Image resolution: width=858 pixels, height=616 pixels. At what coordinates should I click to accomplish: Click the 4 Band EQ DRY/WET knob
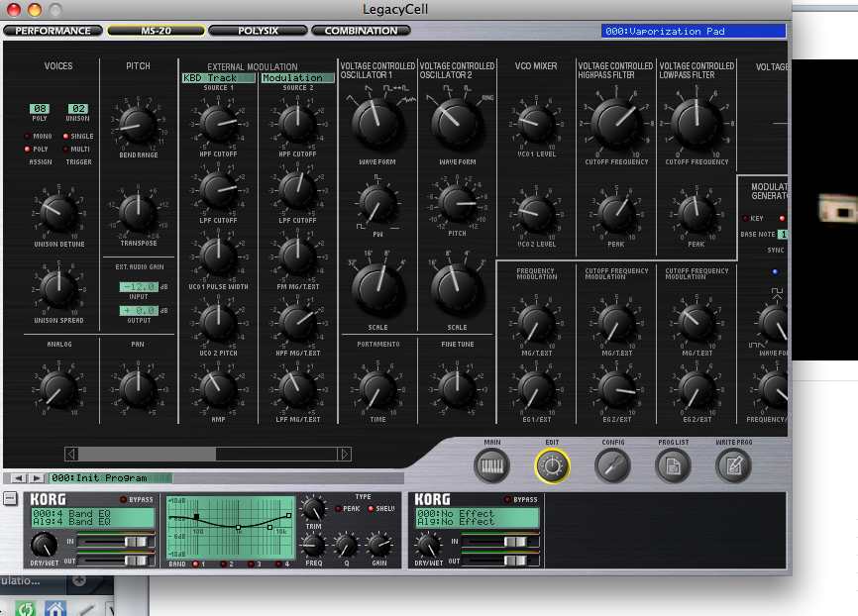point(44,545)
